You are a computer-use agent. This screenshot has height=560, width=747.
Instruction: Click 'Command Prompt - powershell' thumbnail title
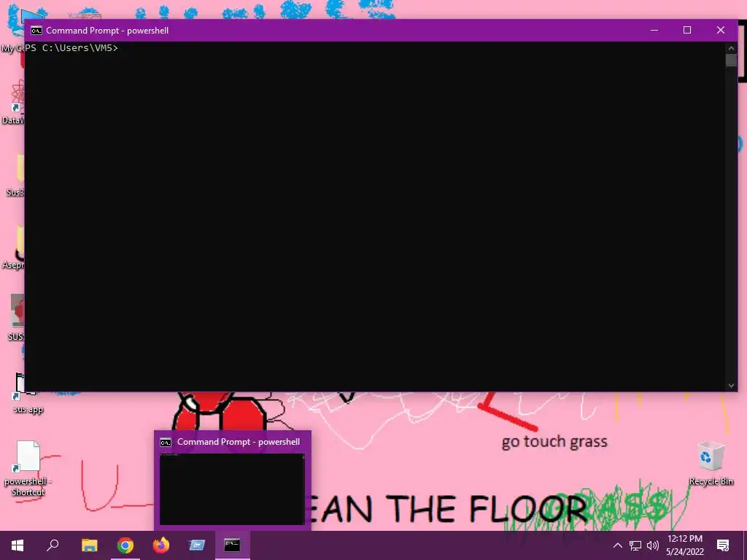coord(239,442)
